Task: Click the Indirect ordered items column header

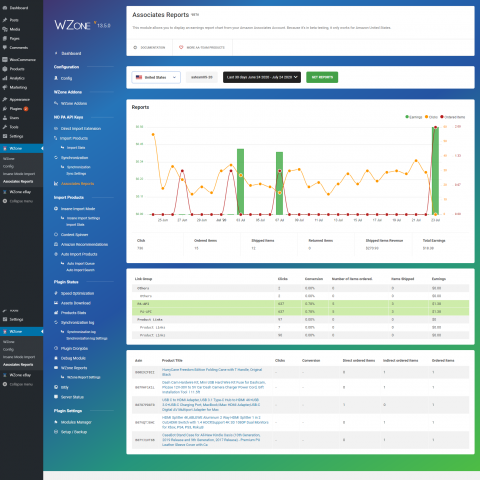Action: coord(400,360)
